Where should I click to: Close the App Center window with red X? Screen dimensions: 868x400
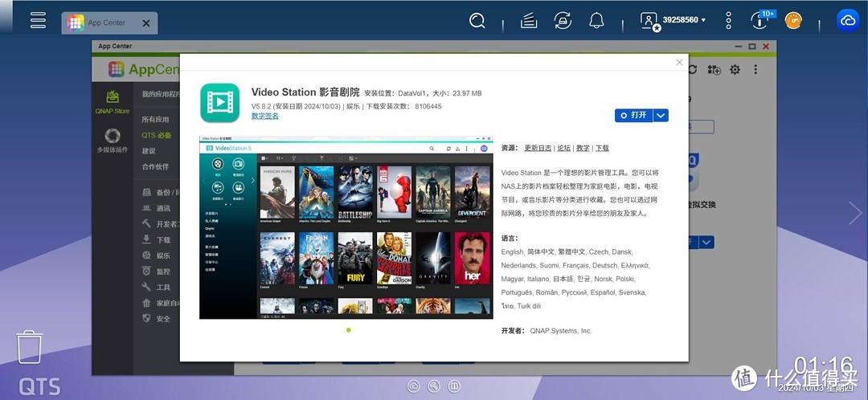(766, 47)
